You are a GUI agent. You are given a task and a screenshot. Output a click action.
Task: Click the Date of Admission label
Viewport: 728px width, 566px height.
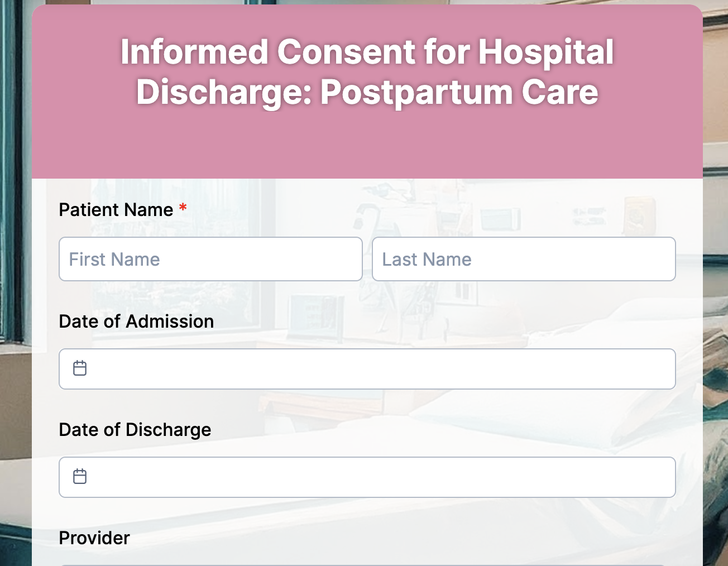pyautogui.click(x=136, y=322)
